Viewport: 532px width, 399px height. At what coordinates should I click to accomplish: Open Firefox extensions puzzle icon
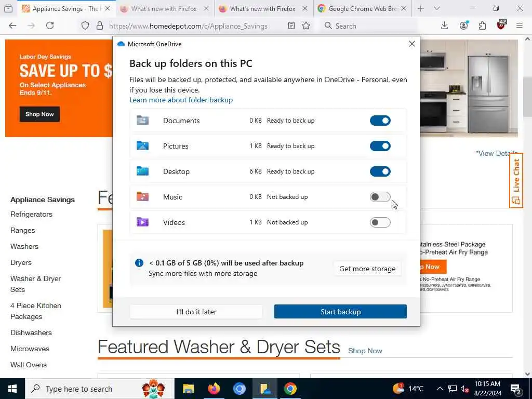[x=482, y=26]
